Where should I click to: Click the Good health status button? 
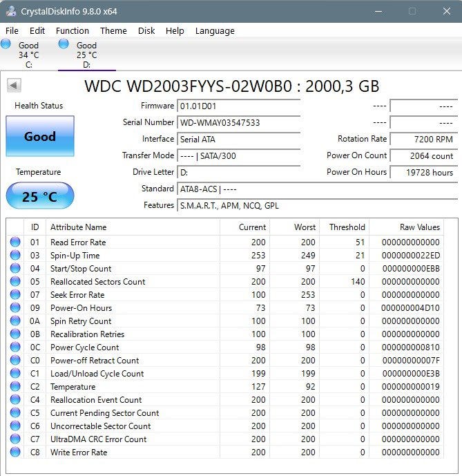pyautogui.click(x=40, y=136)
